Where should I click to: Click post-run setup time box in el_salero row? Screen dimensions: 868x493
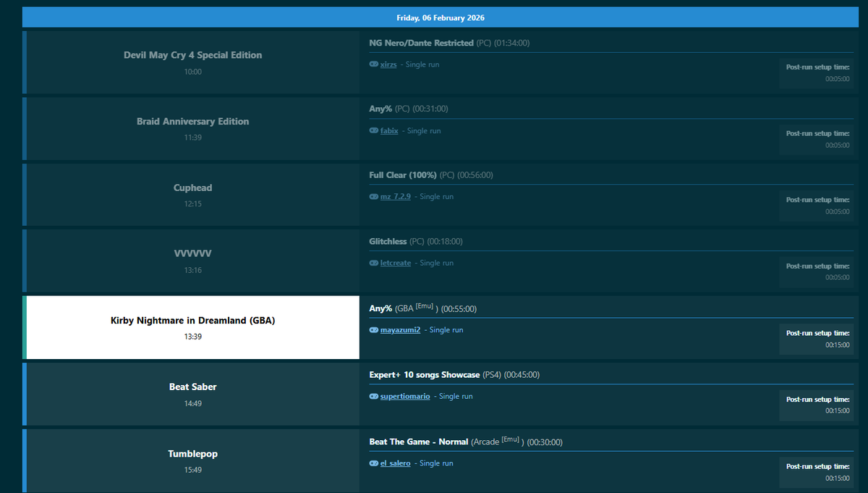[x=817, y=472]
